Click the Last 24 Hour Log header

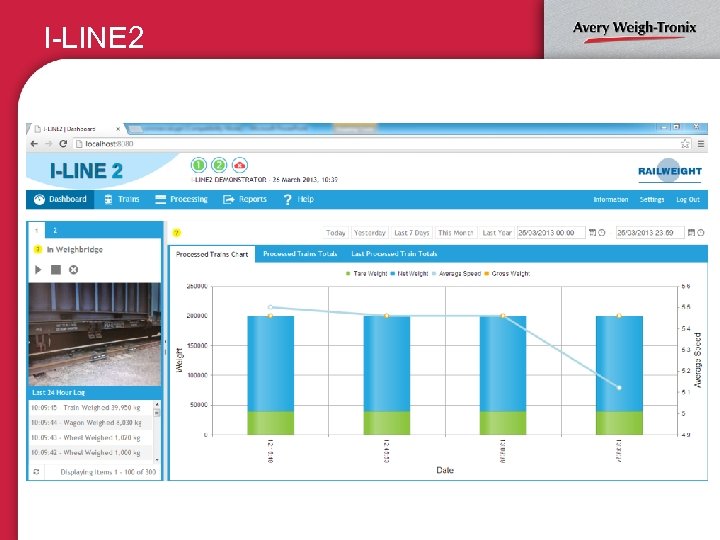pos(95,393)
